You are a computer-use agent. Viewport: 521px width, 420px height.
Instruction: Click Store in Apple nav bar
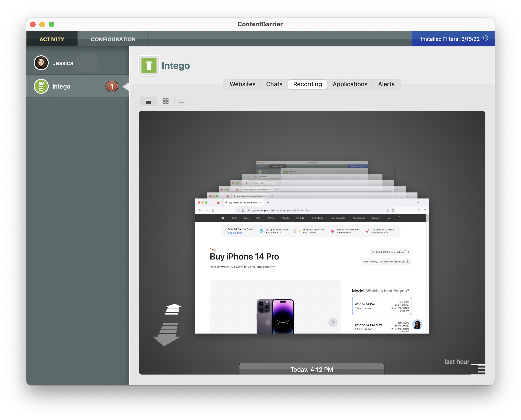click(234, 218)
